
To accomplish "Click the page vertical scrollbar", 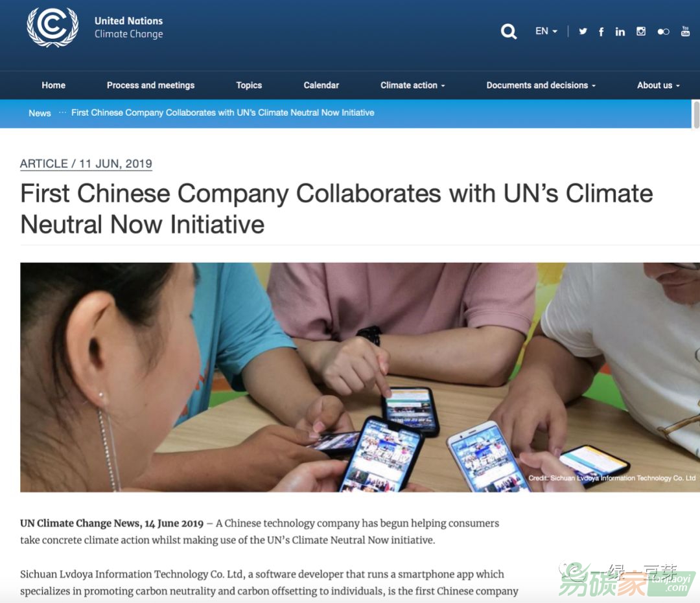I will [696, 115].
